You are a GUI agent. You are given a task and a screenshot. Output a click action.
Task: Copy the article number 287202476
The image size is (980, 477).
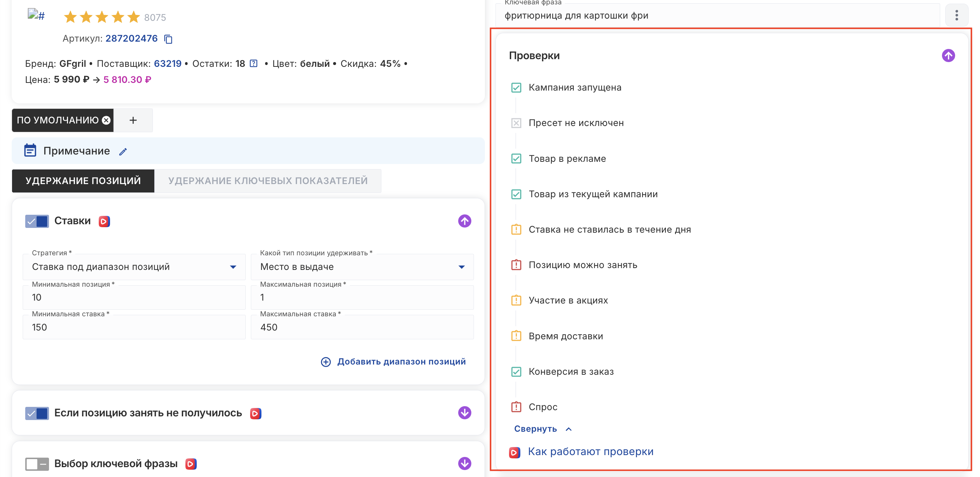click(168, 39)
